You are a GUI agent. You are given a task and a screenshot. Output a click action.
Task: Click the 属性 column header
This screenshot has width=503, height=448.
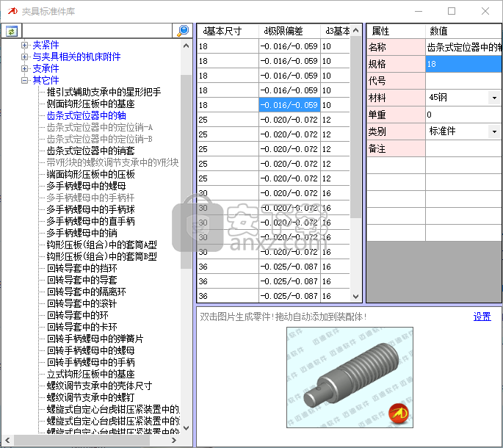[x=396, y=31]
